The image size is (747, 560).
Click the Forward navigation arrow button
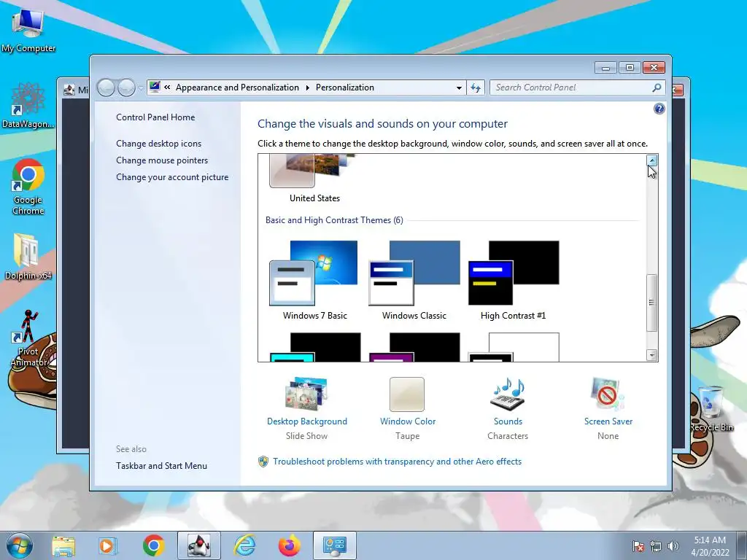coord(126,87)
